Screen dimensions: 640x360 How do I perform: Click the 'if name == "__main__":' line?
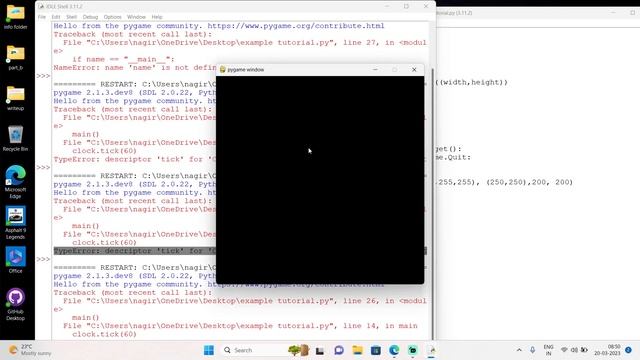coord(123,59)
